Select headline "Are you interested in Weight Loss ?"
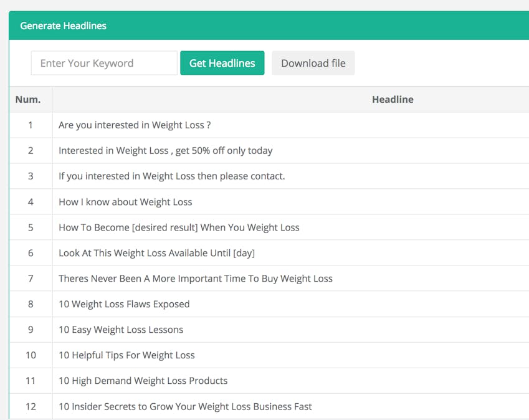This screenshot has width=529, height=420. pos(135,125)
